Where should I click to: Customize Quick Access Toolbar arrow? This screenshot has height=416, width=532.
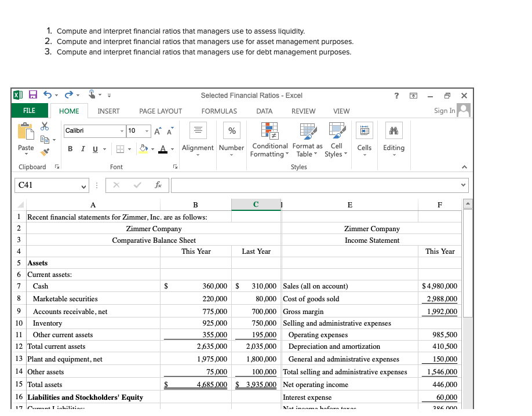coord(110,96)
